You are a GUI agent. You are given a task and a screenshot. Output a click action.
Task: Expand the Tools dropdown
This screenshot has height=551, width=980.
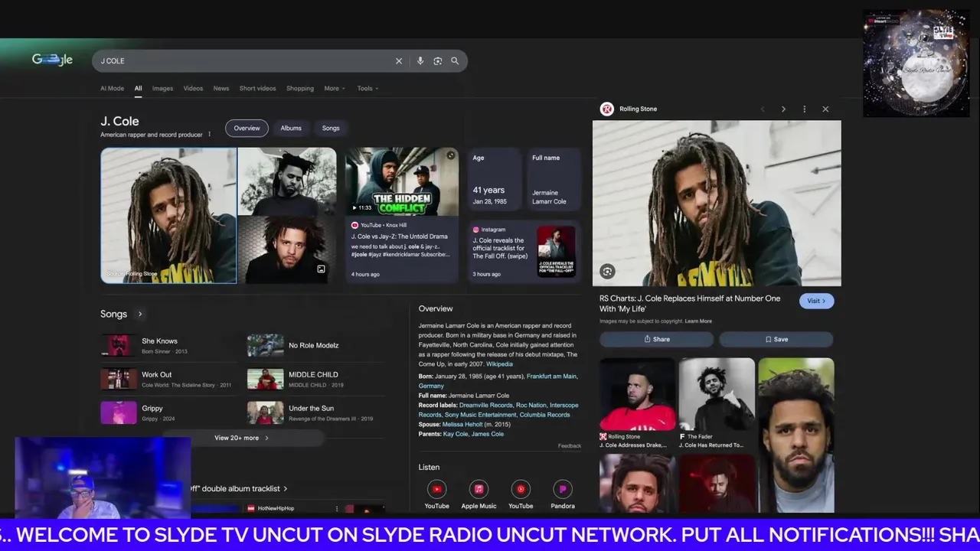coord(367,88)
